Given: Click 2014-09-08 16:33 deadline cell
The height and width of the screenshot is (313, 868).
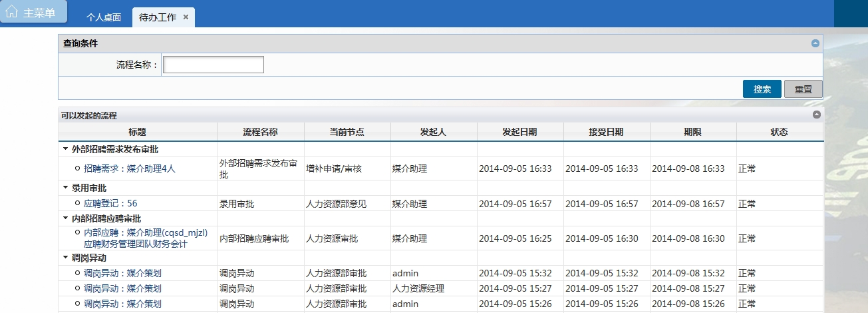Looking at the screenshot, I should [x=693, y=169].
